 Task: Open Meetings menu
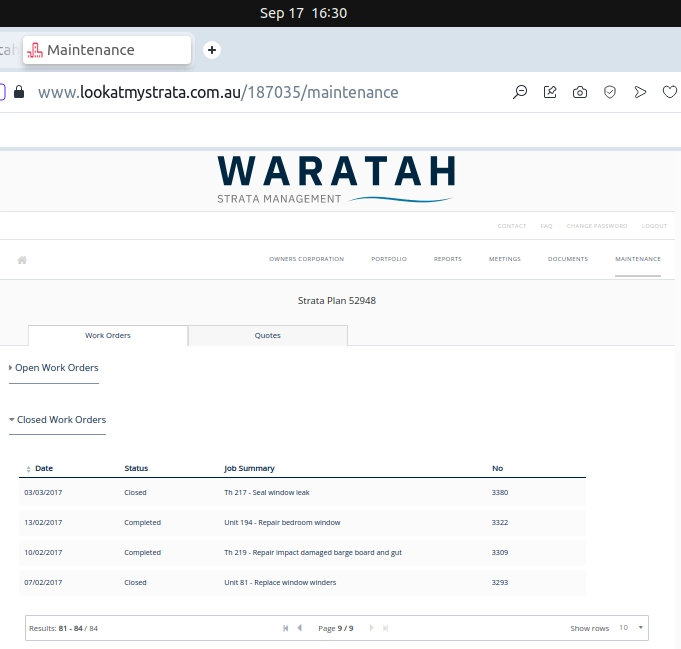pos(505,259)
